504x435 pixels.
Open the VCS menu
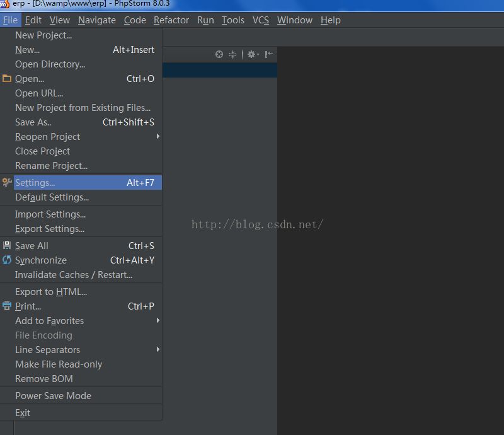[260, 20]
